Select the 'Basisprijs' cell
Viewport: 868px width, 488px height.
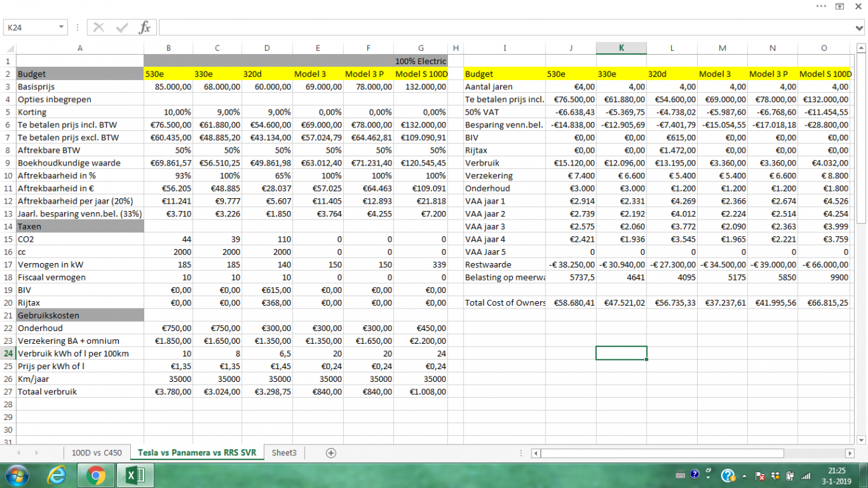pyautogui.click(x=80, y=86)
